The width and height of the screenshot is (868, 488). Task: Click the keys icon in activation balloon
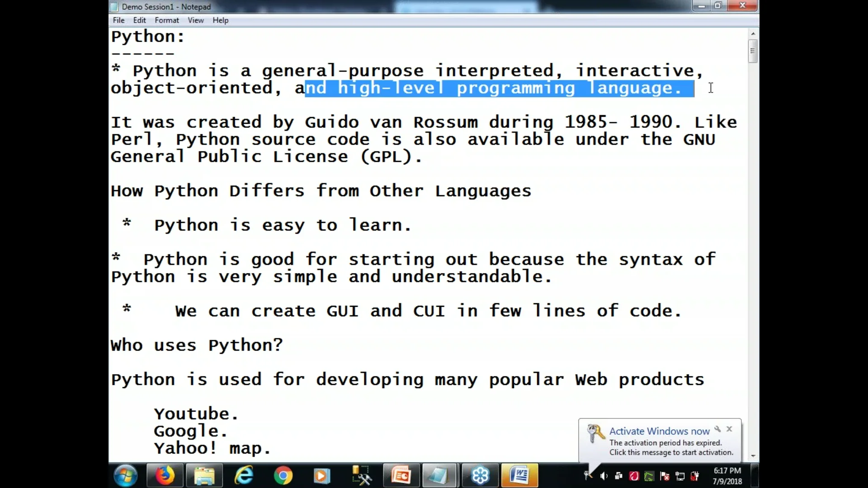596,433
